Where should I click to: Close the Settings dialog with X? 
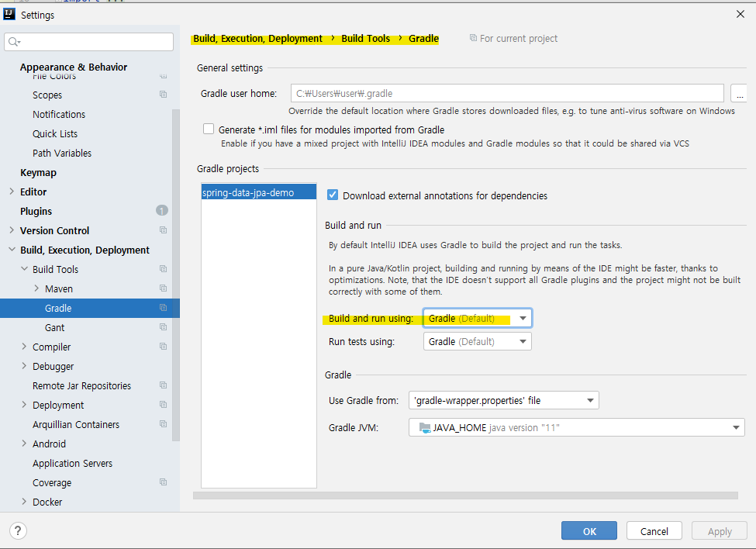[x=740, y=14]
